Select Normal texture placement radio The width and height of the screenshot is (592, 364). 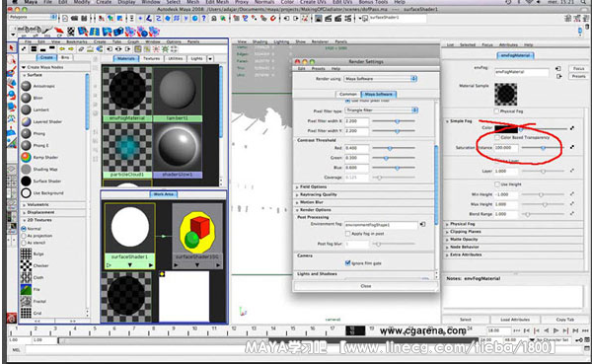click(x=24, y=229)
